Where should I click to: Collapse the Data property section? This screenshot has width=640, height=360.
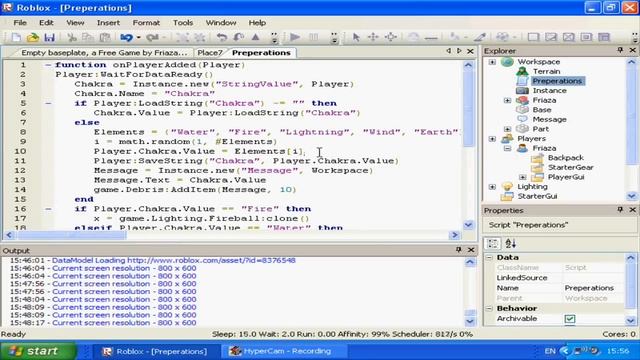click(x=489, y=258)
